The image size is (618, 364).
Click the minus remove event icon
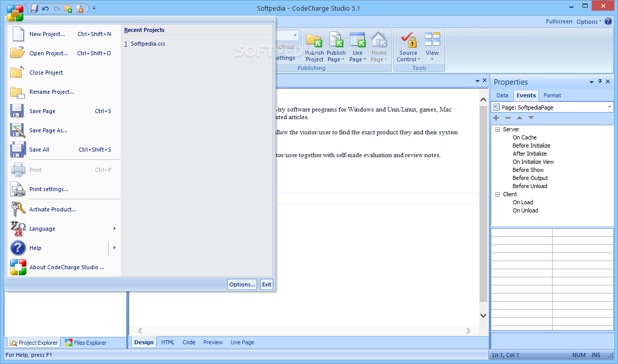[508, 118]
